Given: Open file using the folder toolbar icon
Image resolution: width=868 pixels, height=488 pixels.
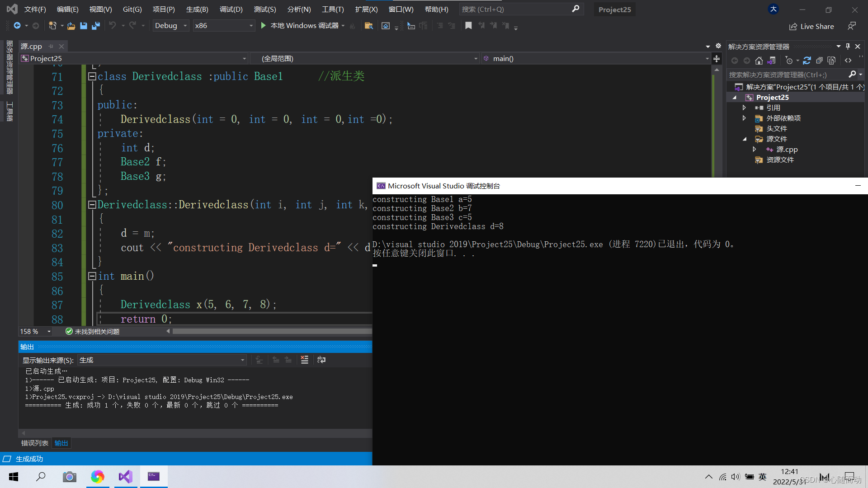Looking at the screenshot, I should [x=71, y=26].
